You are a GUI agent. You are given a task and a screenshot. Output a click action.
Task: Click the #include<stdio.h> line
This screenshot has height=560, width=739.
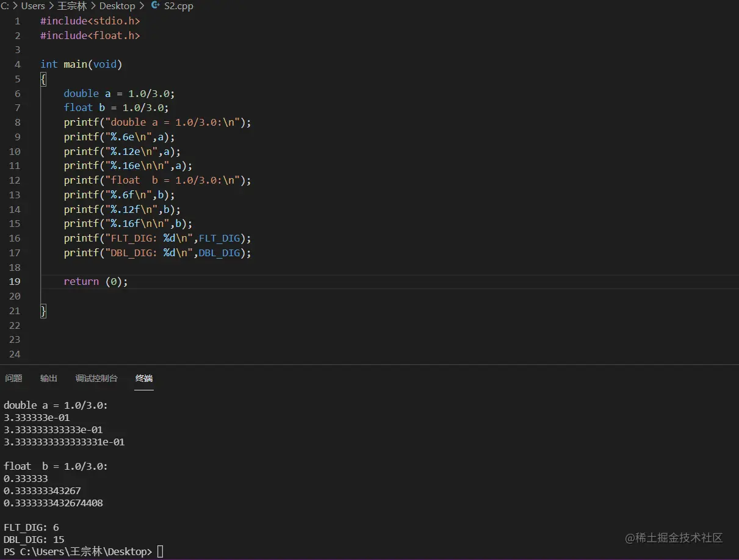pos(90,21)
